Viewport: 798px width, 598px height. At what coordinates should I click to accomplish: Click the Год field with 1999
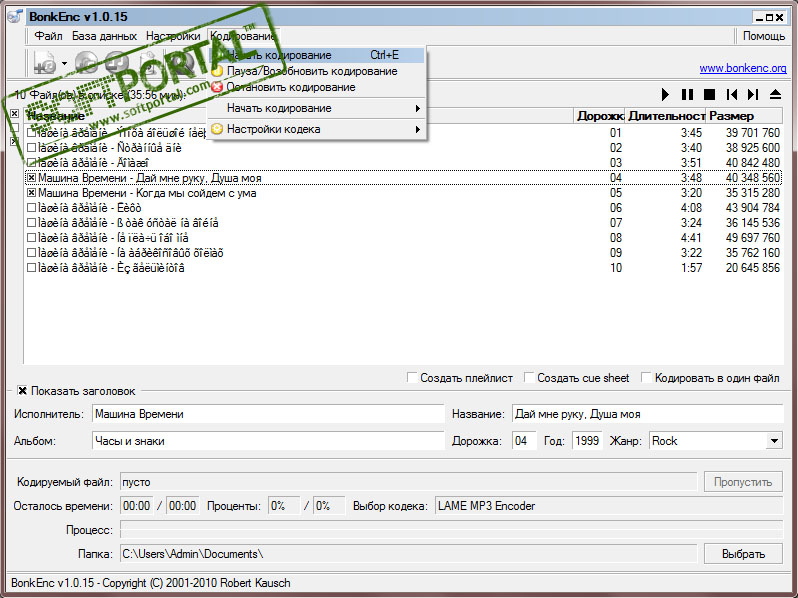coord(587,441)
